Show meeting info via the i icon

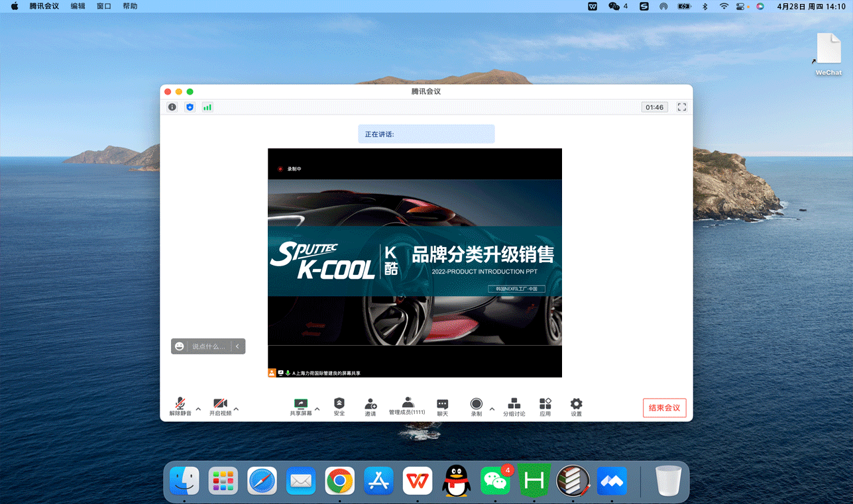[x=172, y=107]
